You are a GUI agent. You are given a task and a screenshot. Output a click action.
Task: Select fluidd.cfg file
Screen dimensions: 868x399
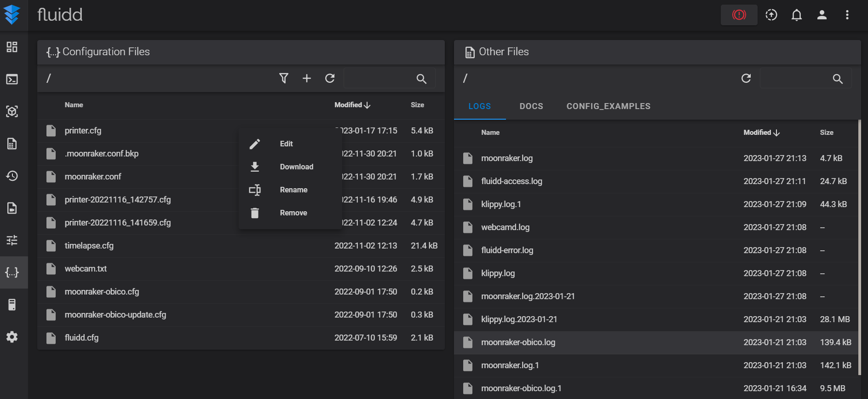(x=241, y=338)
